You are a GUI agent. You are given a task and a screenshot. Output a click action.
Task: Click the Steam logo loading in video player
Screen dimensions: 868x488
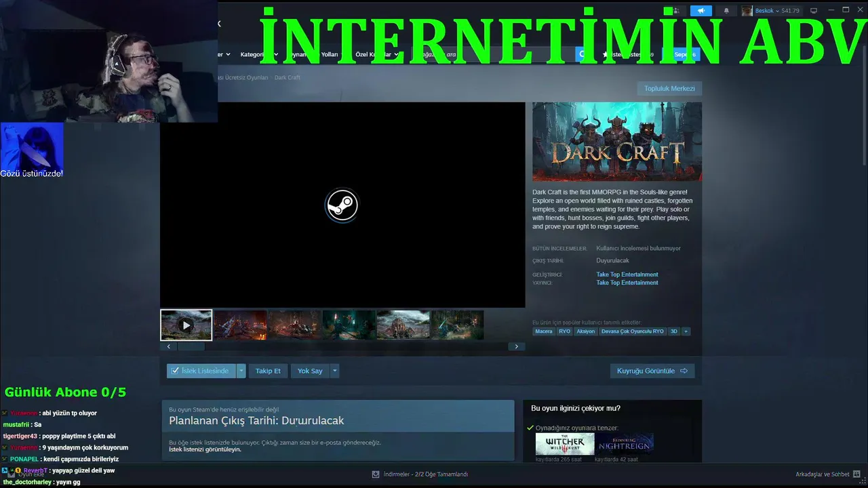pyautogui.click(x=341, y=205)
